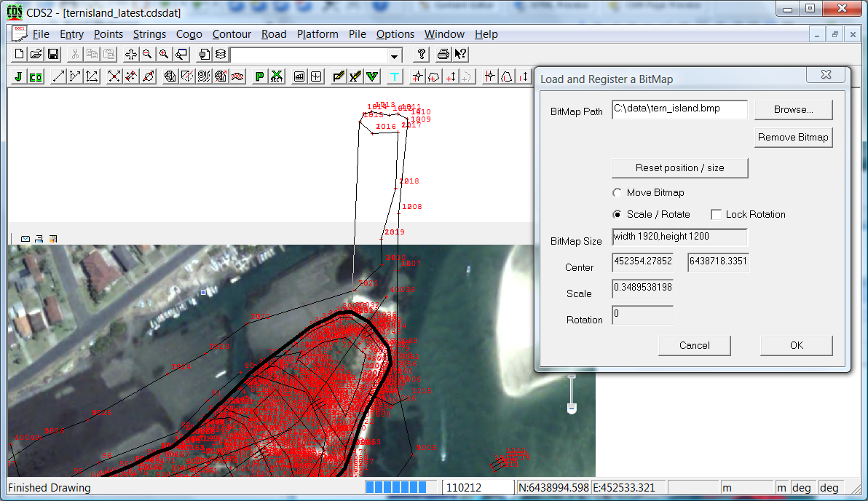Expand the toolbar layer dropdown list
This screenshot has height=501, width=868.
(395, 55)
